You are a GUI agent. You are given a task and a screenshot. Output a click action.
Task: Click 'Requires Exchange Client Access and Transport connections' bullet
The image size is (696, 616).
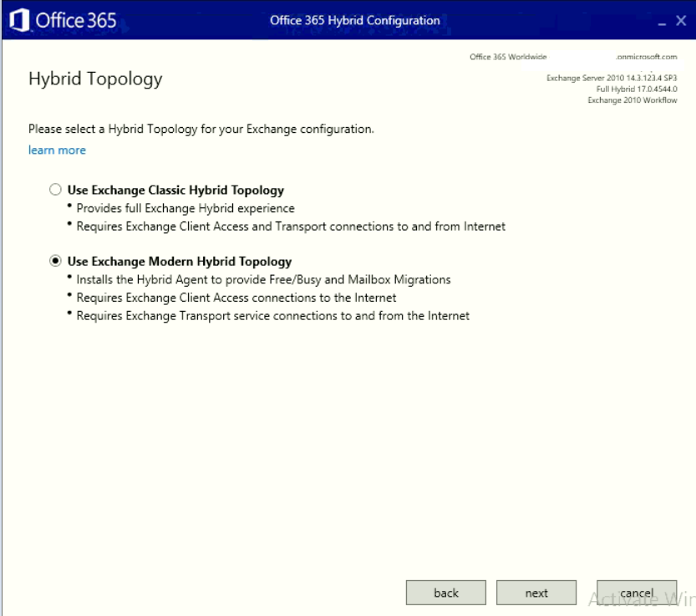(291, 227)
